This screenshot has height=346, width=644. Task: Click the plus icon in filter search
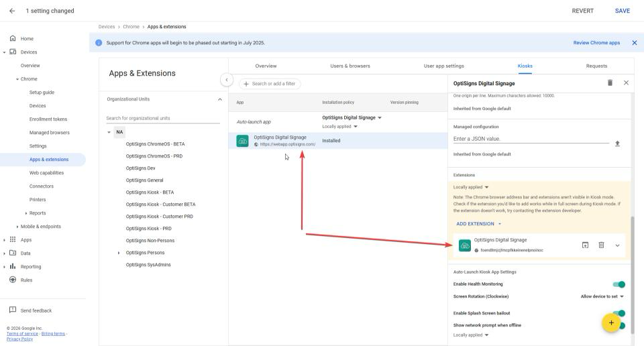click(x=246, y=84)
